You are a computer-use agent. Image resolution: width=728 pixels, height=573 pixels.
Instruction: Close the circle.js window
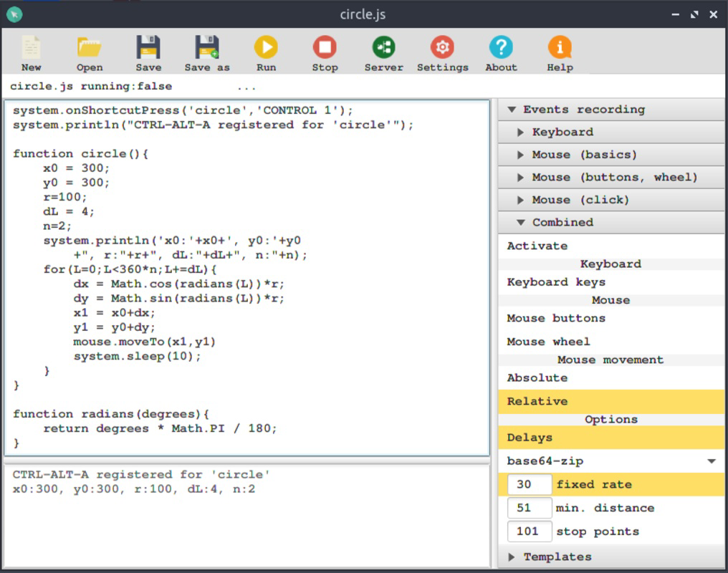(714, 15)
